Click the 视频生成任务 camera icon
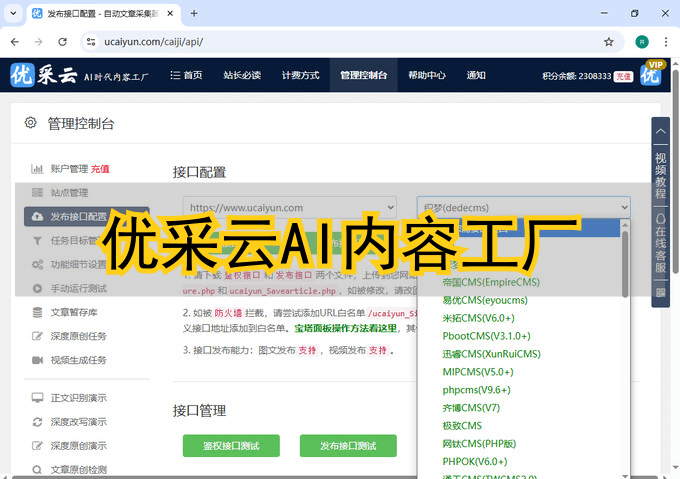680x479 pixels. (x=37, y=360)
